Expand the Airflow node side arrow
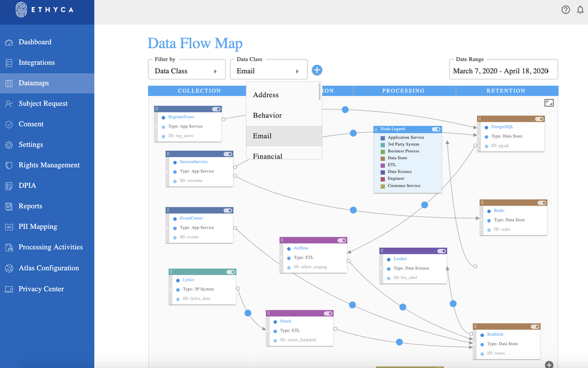The height and width of the screenshot is (368, 588). [x=281, y=258]
